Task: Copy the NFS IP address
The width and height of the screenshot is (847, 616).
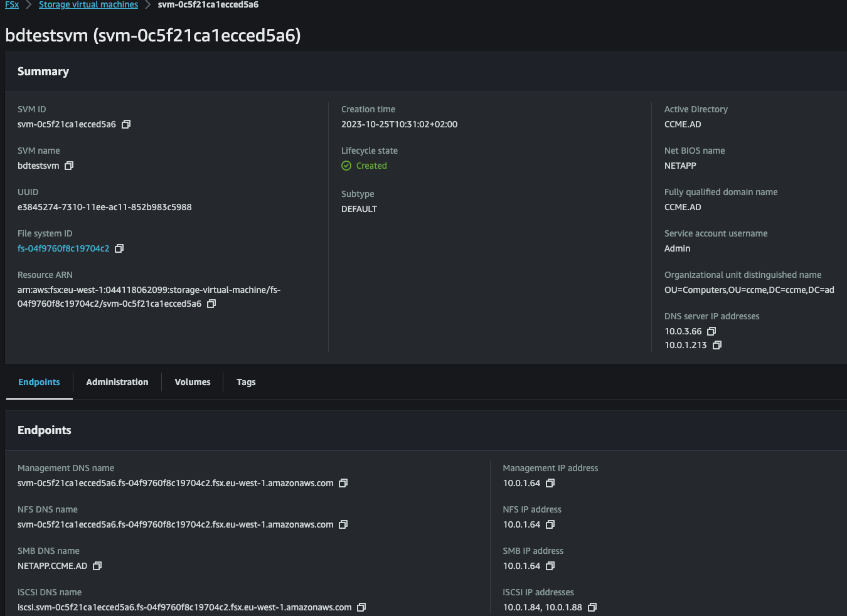Action: (550, 524)
